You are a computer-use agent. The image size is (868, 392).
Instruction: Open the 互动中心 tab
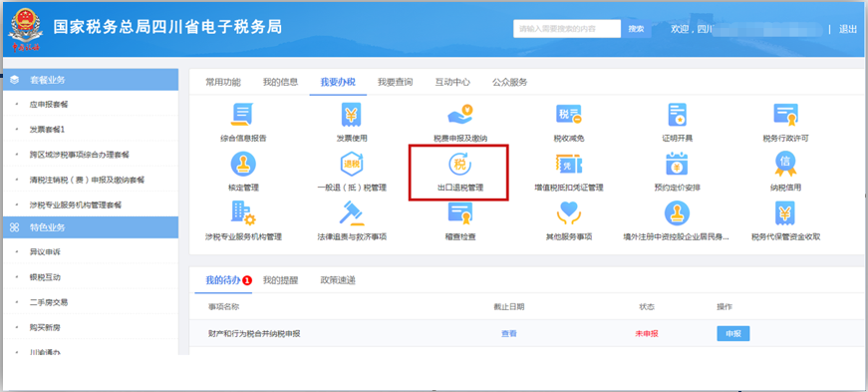click(x=452, y=82)
